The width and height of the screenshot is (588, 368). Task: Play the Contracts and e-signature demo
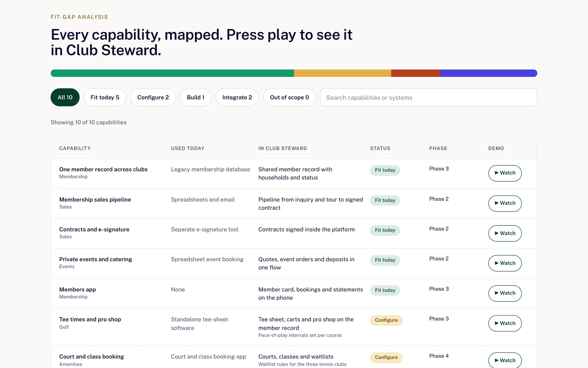(505, 233)
